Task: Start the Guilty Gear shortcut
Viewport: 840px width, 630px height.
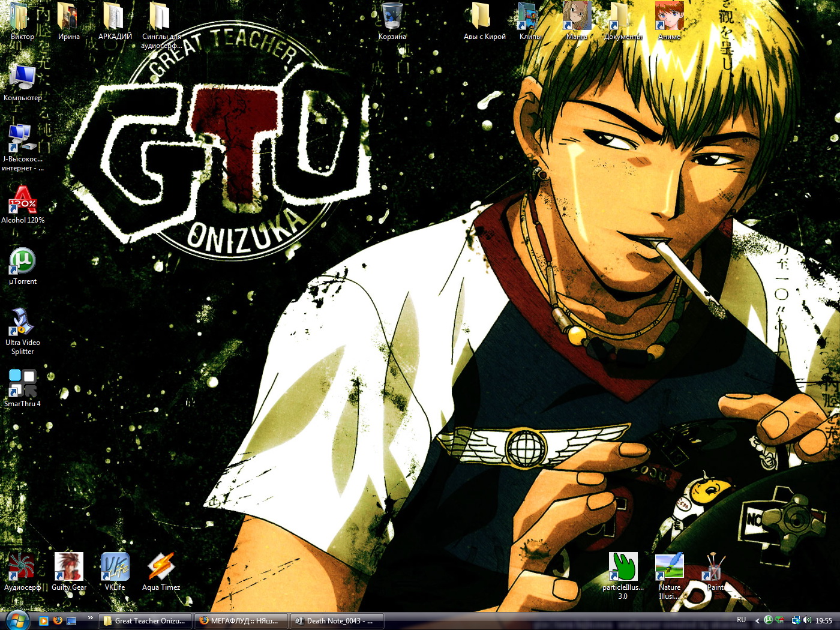Action: point(68,572)
